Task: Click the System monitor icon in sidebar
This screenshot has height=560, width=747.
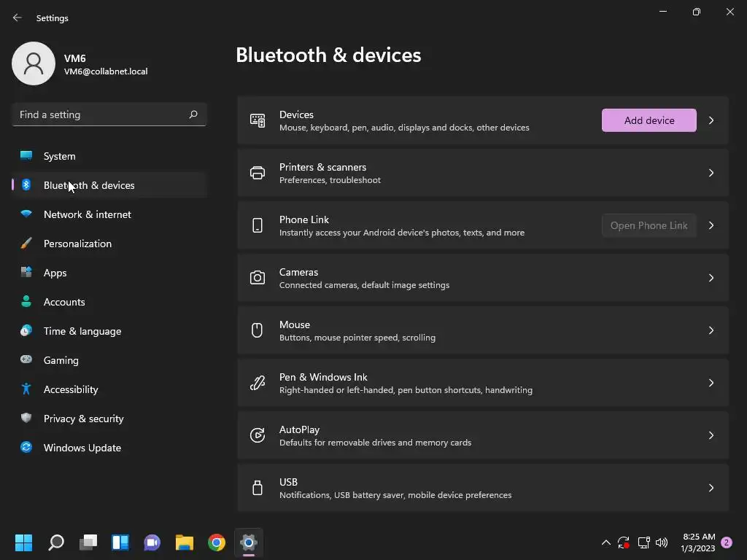Action: [x=26, y=156]
